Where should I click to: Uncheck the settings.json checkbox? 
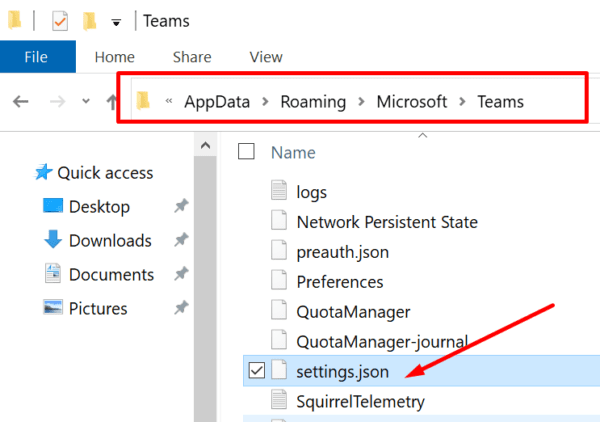pos(256,370)
